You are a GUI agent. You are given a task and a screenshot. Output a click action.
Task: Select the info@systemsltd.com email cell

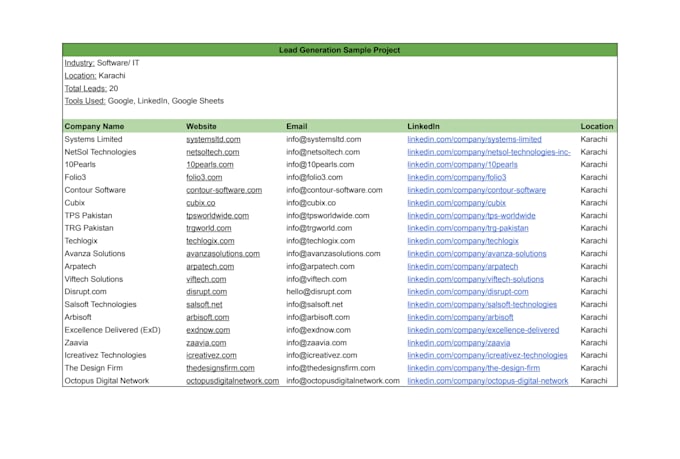pos(324,139)
